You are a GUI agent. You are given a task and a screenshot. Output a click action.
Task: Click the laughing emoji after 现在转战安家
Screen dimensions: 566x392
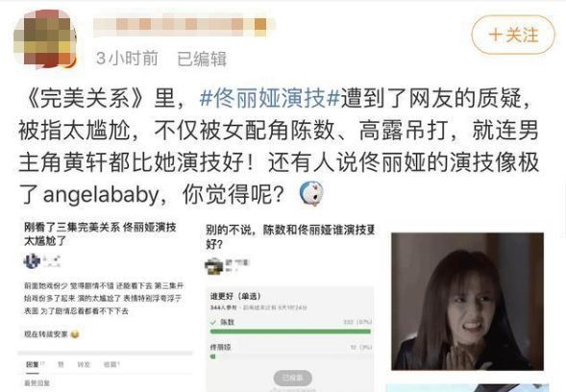coord(75,334)
